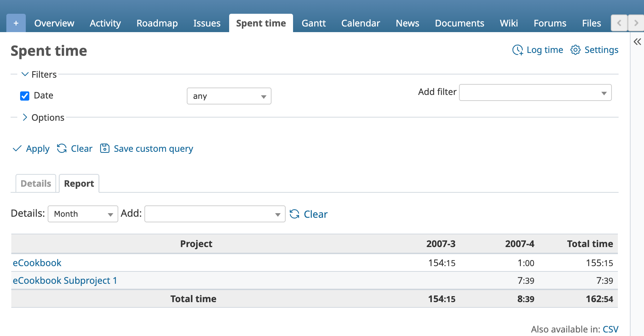
Task: Click the Apply checkmark icon
Action: (17, 149)
